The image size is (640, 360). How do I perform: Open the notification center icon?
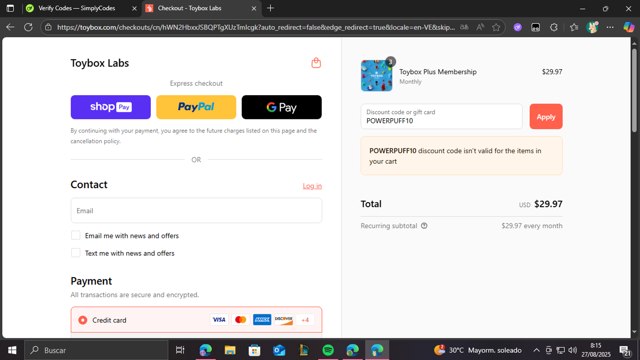624,350
